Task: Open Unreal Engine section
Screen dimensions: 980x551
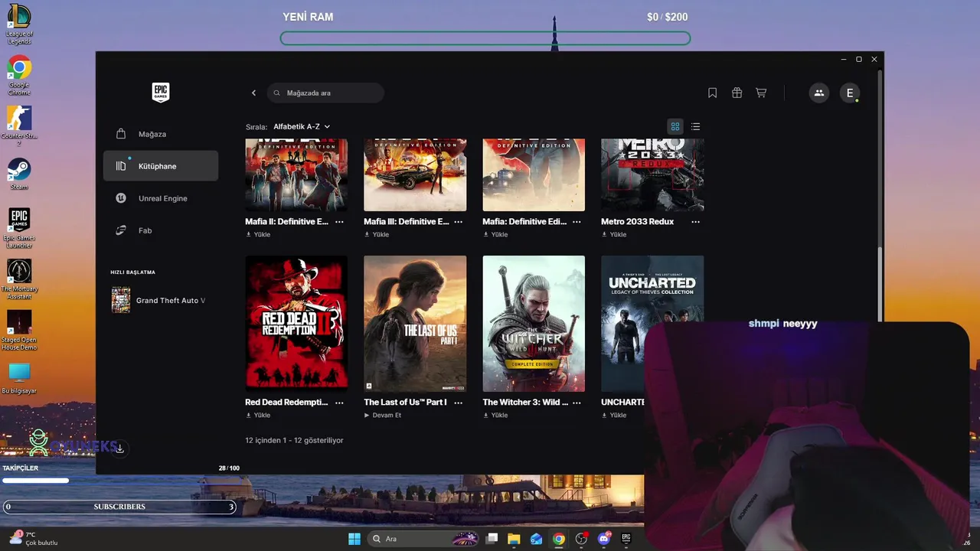Action: click(x=161, y=198)
